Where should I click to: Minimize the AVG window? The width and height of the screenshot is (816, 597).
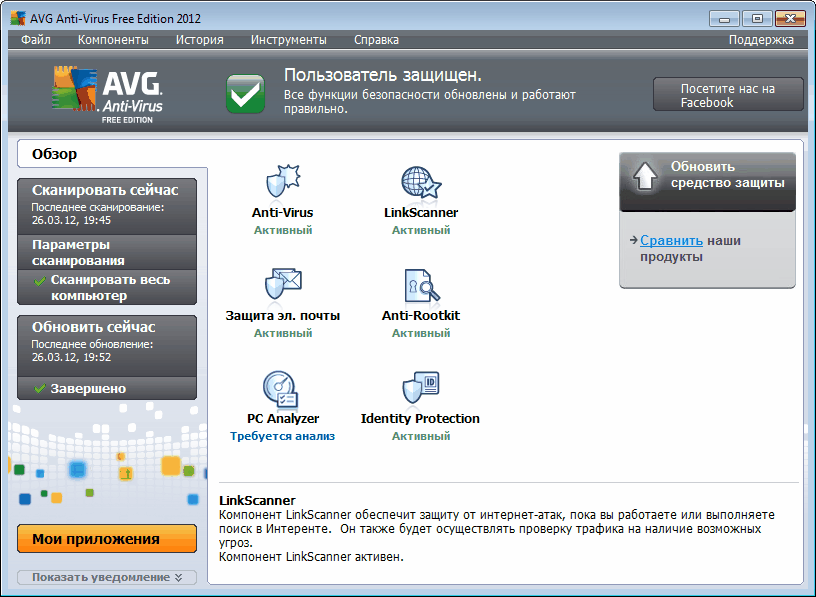[724, 19]
